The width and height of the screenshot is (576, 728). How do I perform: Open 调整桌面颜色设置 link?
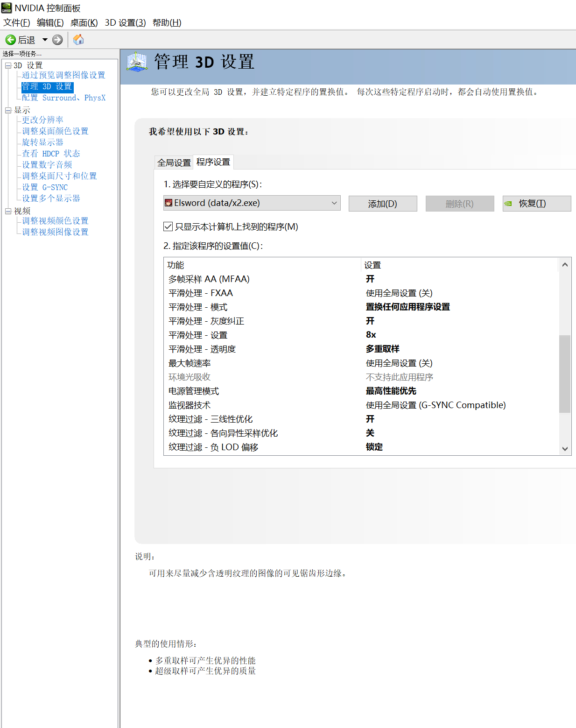pyautogui.click(x=55, y=131)
